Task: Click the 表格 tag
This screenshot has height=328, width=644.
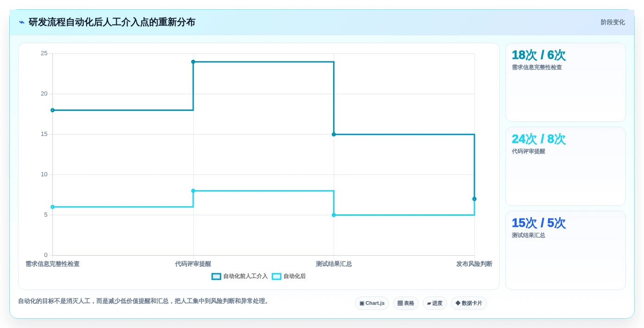Action: 406,303
